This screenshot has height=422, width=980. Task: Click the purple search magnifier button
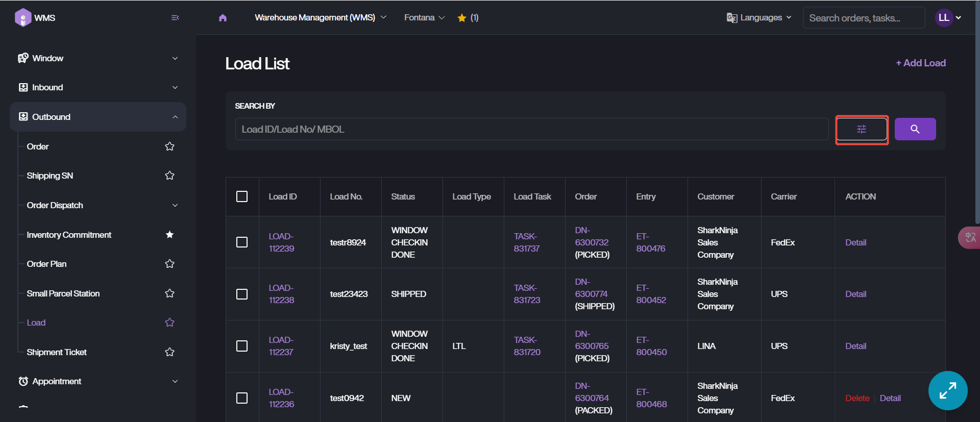click(915, 130)
